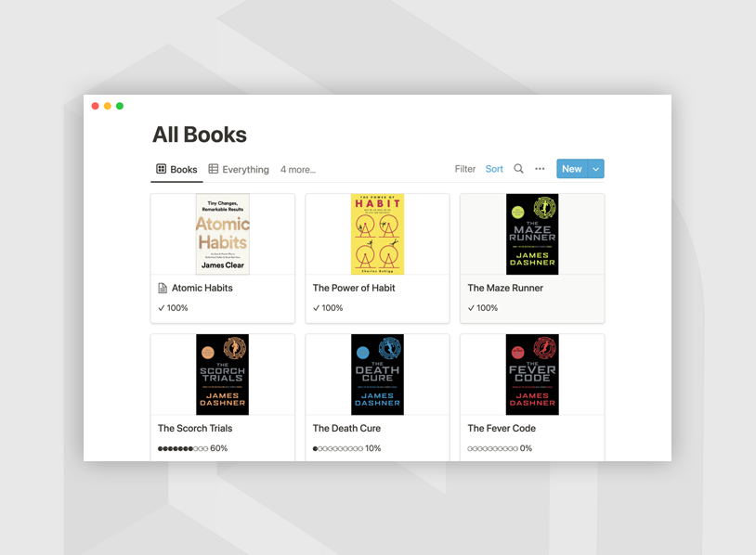Close window with red traffic light button
The image size is (756, 555).
96,106
